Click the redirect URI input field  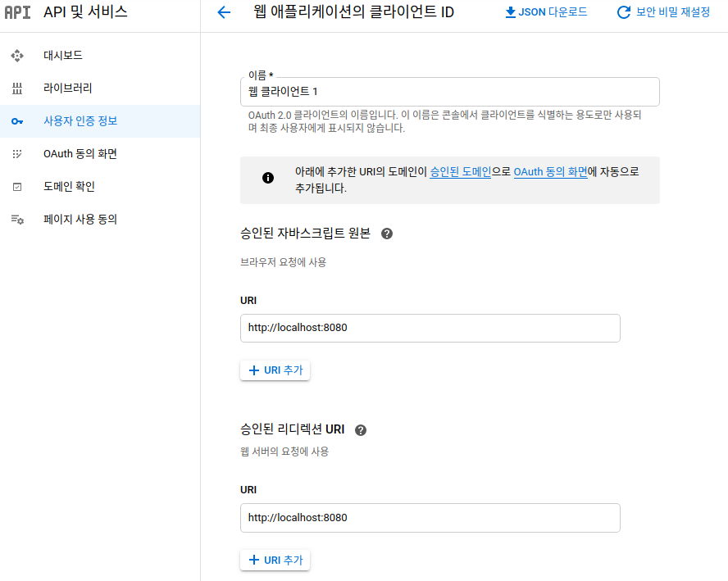430,518
